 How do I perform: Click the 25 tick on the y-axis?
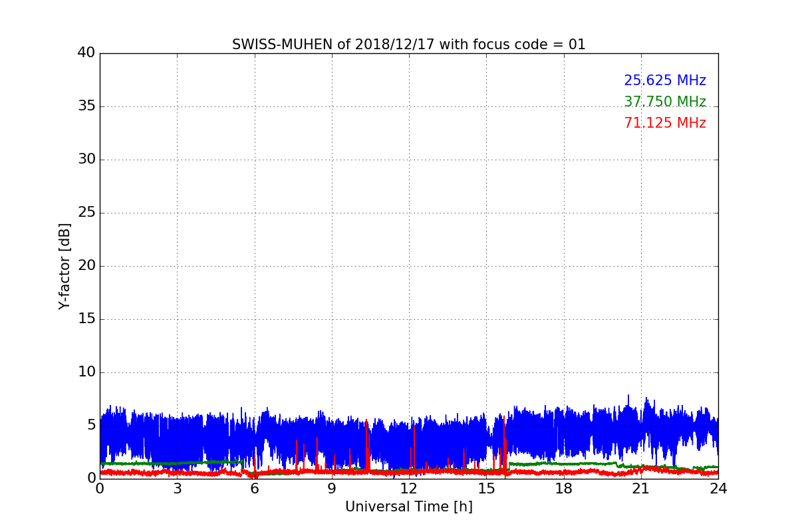tap(86, 213)
